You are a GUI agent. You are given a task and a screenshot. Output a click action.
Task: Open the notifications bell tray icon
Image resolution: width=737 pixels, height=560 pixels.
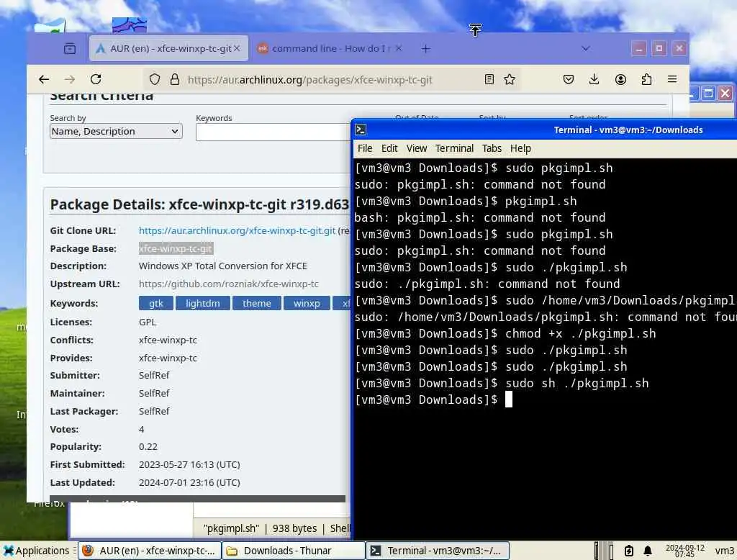coord(648,551)
